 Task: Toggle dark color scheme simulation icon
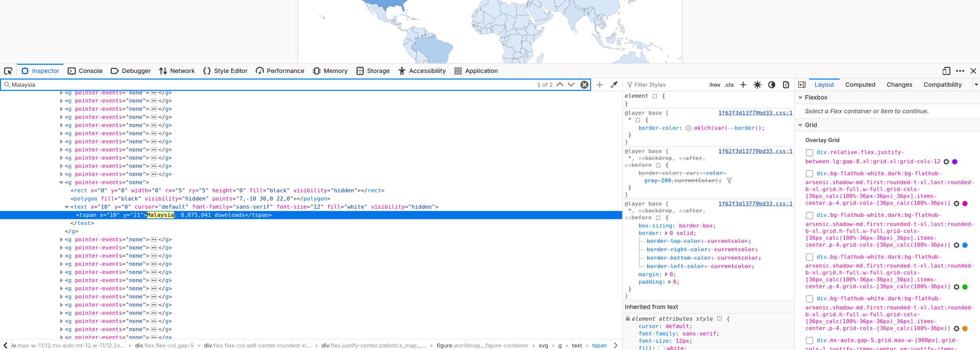pos(772,85)
